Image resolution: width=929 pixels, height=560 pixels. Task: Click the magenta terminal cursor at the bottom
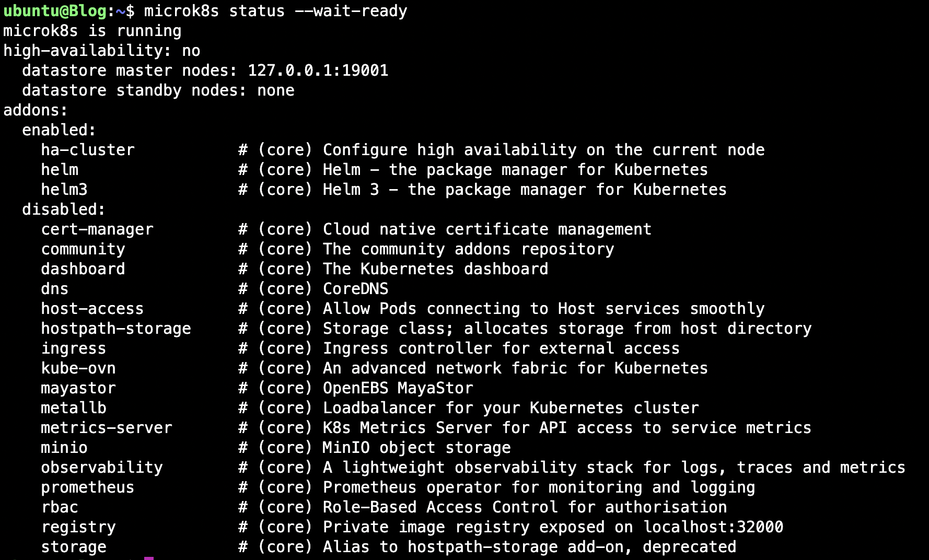point(149,558)
